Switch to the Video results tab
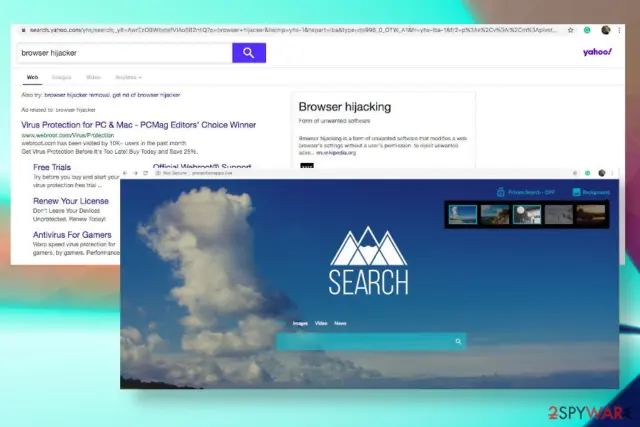 coord(93,77)
